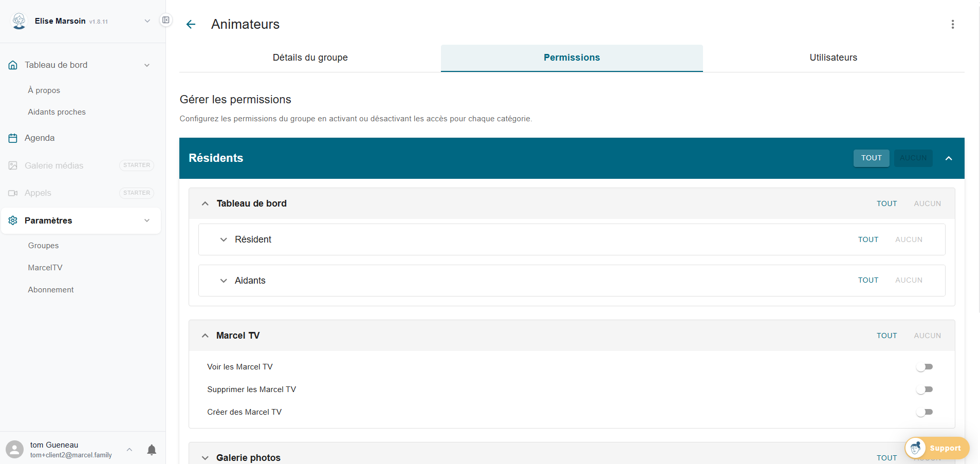
Task: Click the Tableau de bord home icon
Action: click(x=13, y=65)
